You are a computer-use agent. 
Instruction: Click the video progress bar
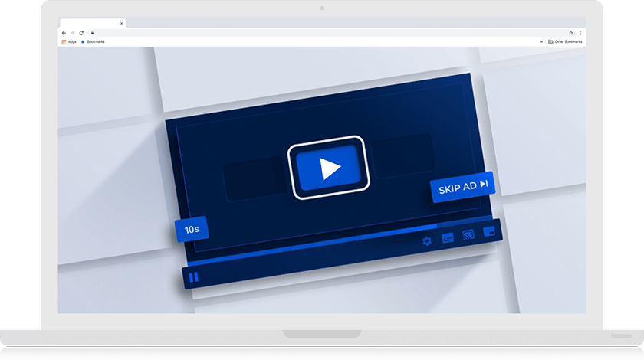(x=341, y=240)
